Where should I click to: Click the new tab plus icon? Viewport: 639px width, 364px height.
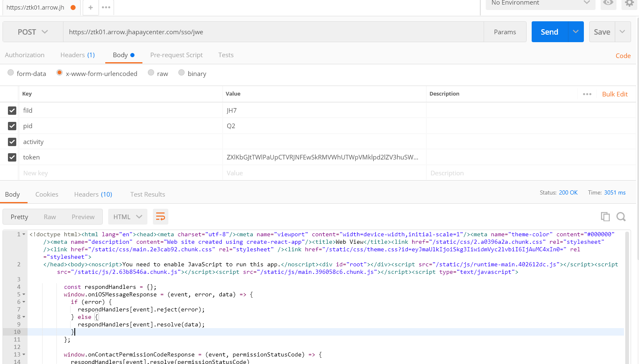coord(91,8)
